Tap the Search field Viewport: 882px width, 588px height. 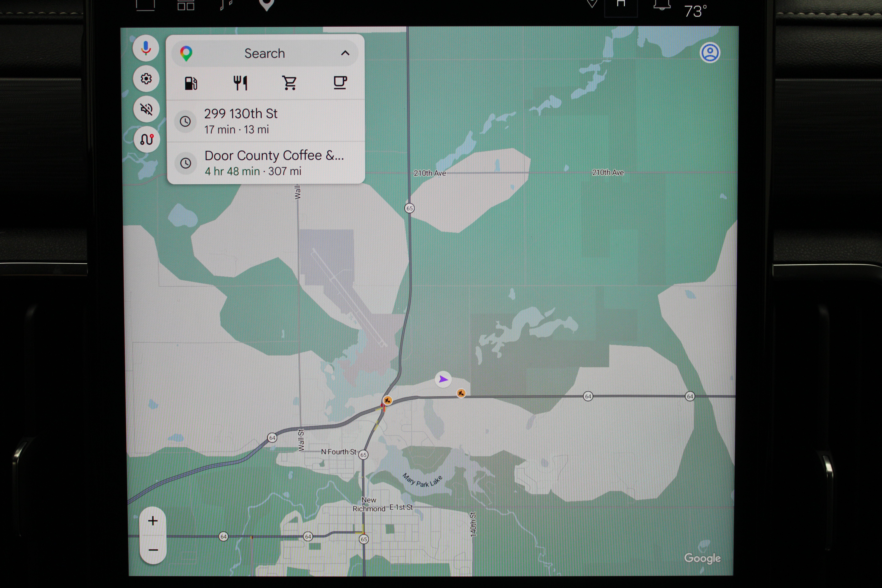[x=265, y=53]
